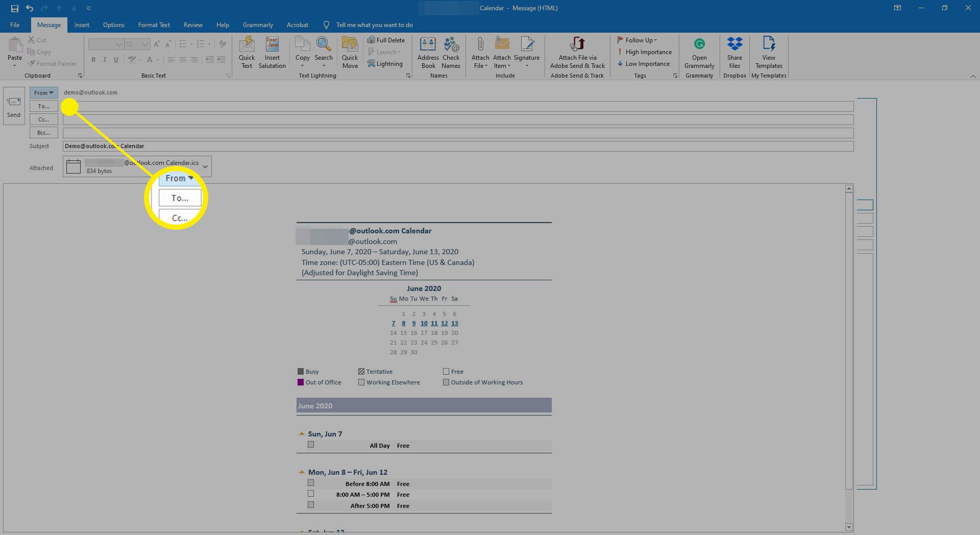Viewport: 980px width, 535px height.
Task: Click Attach File via Adobe Send & Track
Action: (577, 52)
